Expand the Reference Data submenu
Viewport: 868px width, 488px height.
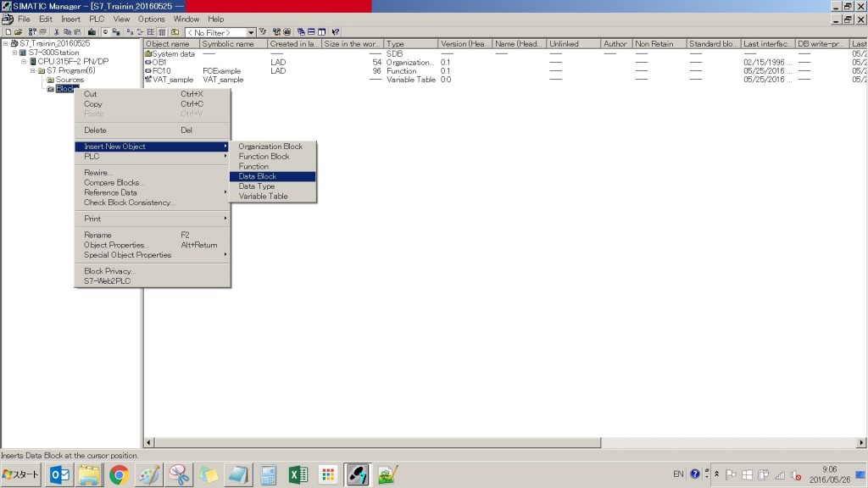click(x=153, y=192)
